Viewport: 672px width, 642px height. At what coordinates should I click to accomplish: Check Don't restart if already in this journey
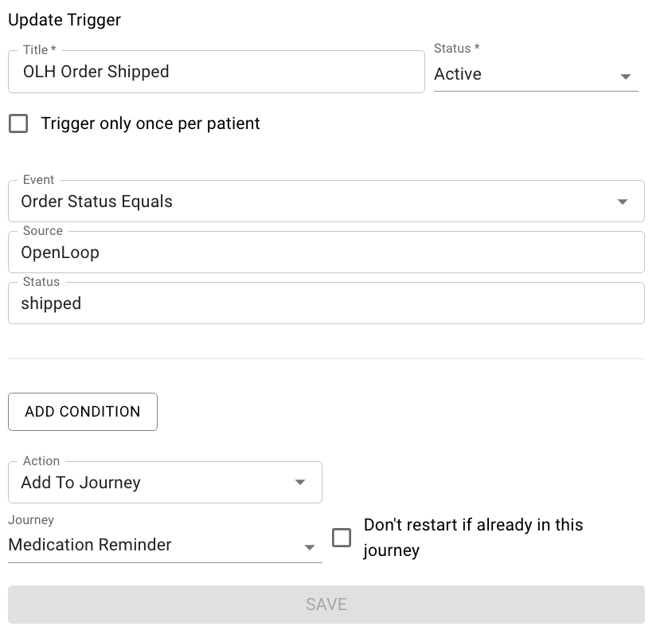pos(342,538)
